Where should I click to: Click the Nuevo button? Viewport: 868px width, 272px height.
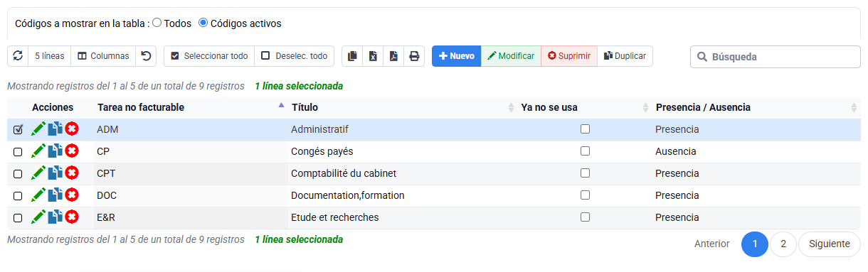(456, 56)
